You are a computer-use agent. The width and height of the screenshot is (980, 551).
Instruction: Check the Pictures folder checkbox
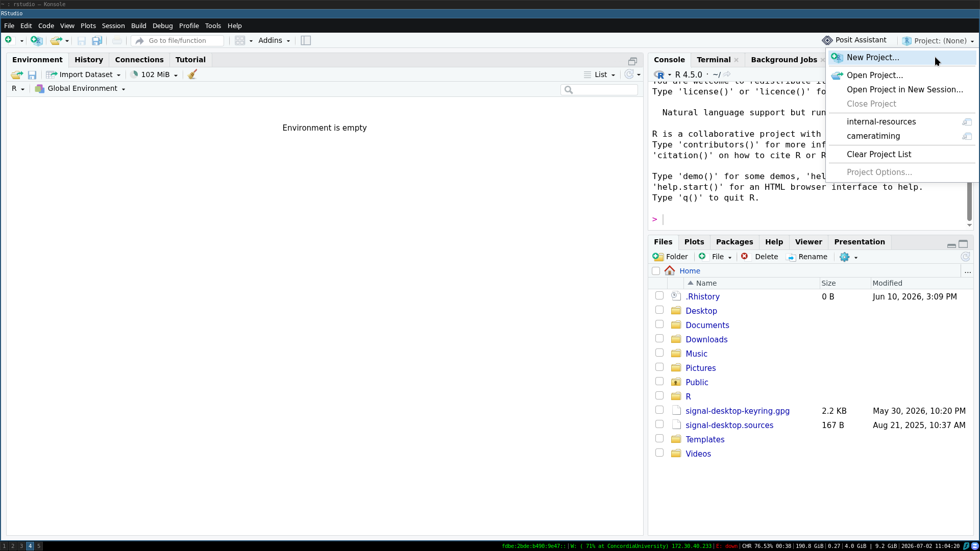tap(659, 367)
